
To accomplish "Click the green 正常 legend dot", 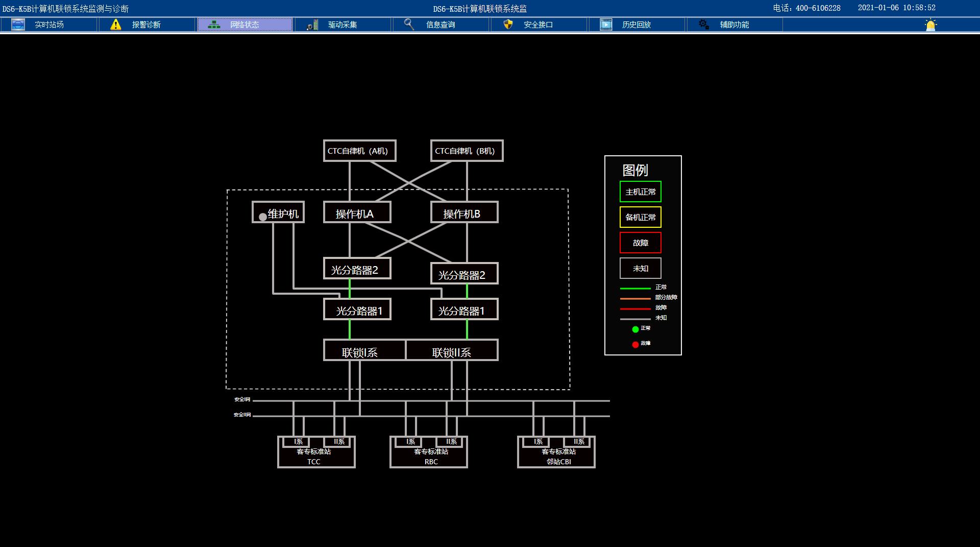I will pos(635,329).
